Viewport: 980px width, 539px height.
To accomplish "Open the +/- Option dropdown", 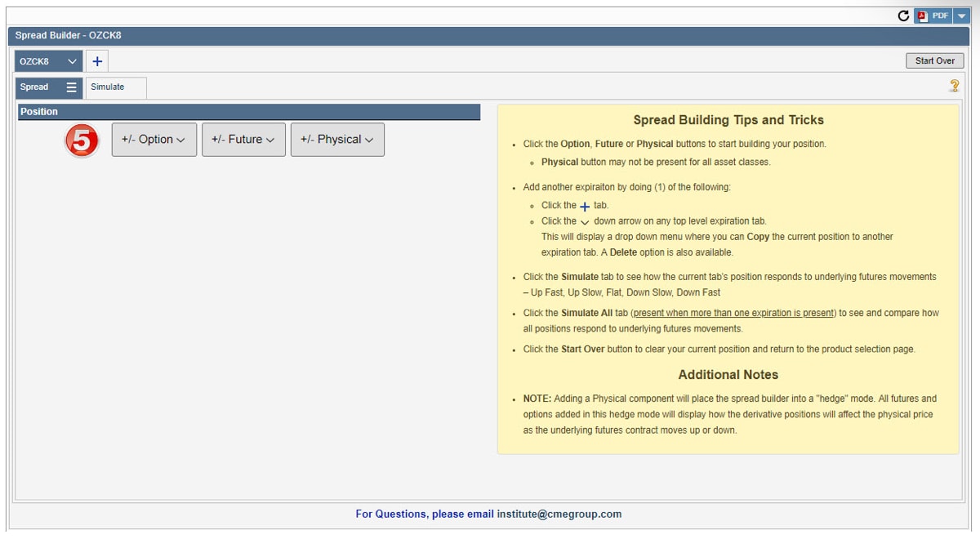I will coord(154,140).
